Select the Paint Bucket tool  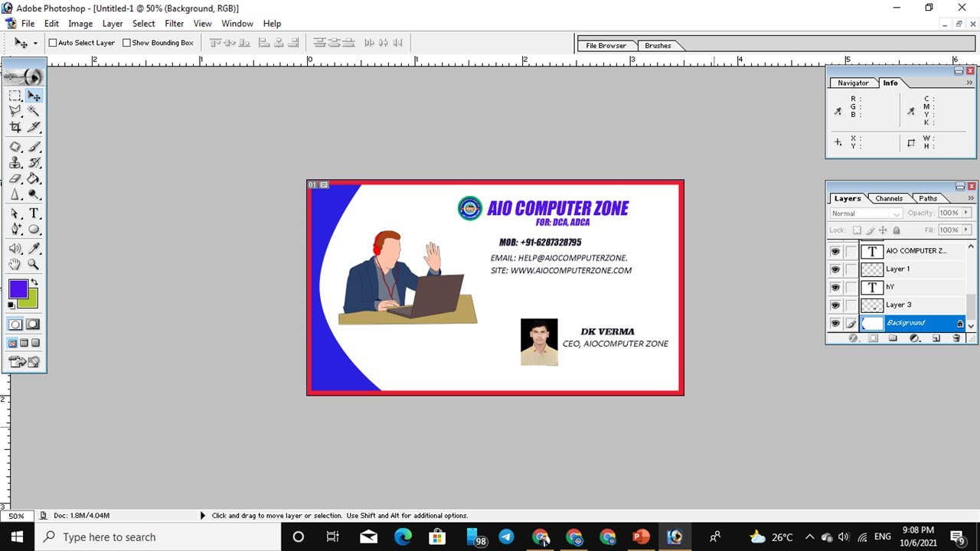(x=34, y=178)
